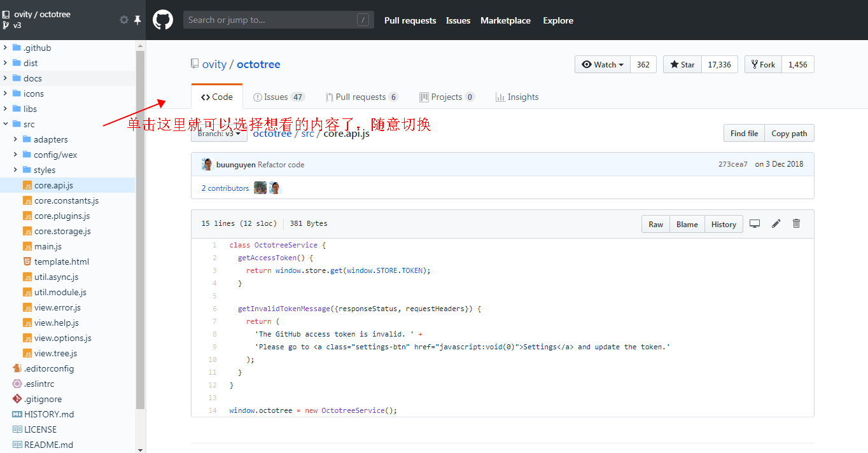
Task: Expand the .github folder
Action: click(5, 48)
